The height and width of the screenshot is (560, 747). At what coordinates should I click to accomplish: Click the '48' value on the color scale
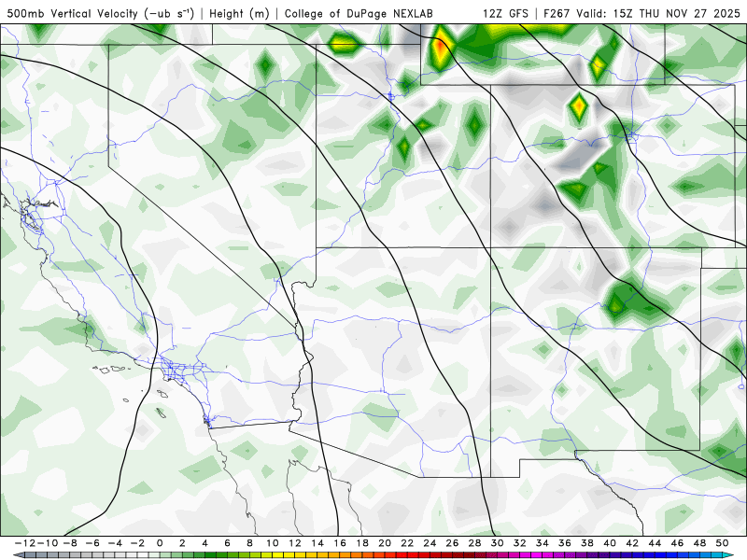[699, 543]
